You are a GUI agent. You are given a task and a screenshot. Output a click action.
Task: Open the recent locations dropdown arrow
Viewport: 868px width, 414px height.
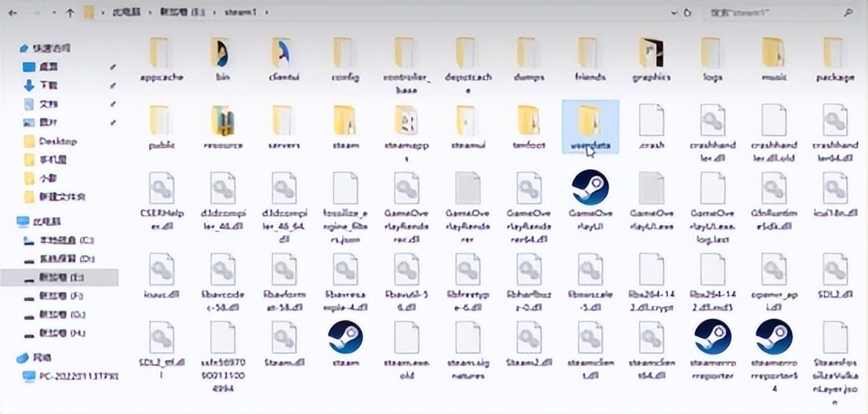point(54,13)
